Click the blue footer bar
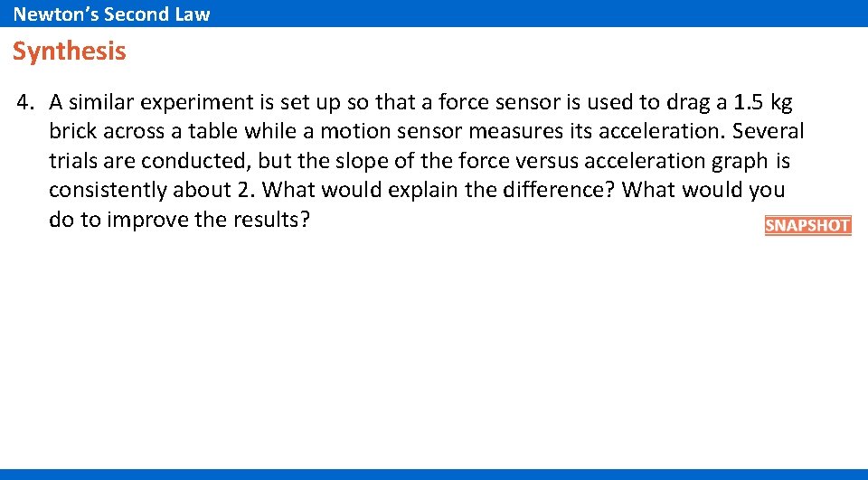Viewport: 868px width, 480px height. (x=434, y=475)
